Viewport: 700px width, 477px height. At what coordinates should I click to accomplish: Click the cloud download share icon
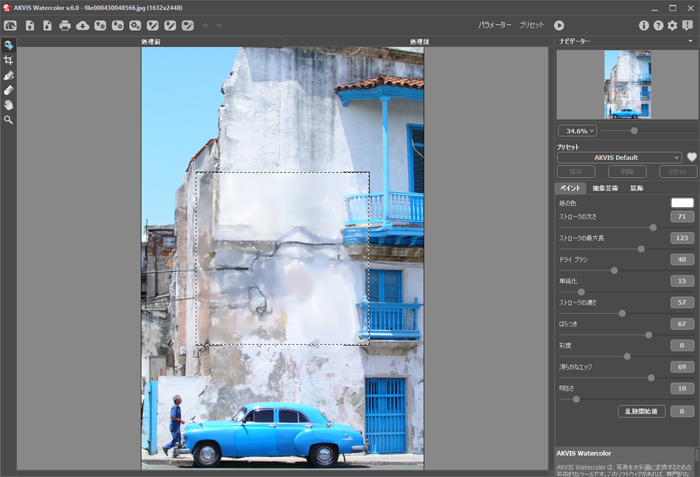(83, 25)
